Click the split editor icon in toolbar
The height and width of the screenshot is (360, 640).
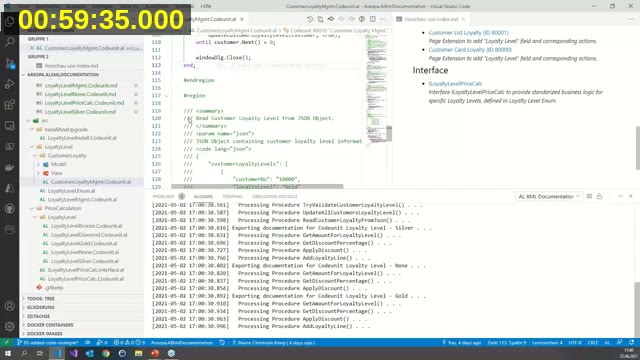pos(373,19)
